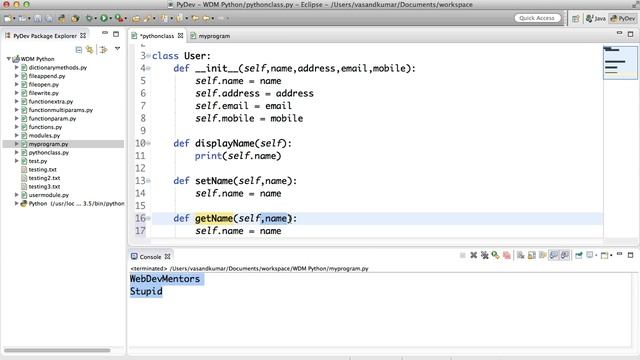
Task: Click Remove All Terminated Launches icon
Action: 484,256
